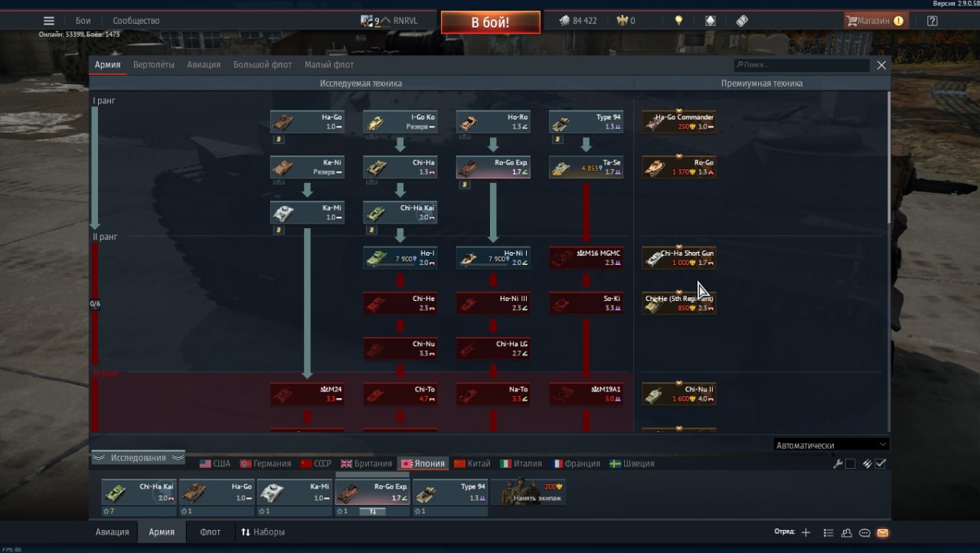Image resolution: width=980 pixels, height=553 pixels.
Task: Select the Type 94 vehicle in tree
Action: [586, 122]
